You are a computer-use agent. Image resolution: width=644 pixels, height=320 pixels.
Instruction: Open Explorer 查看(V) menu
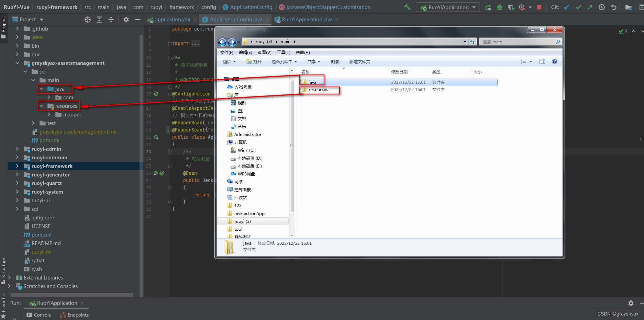click(x=265, y=53)
